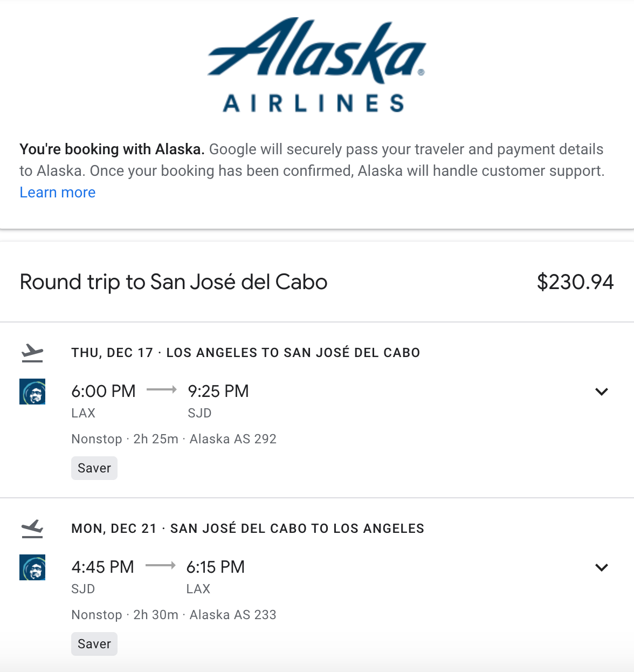Click Alaska carrier icon on return flight
Image resolution: width=634 pixels, height=672 pixels.
(32, 567)
